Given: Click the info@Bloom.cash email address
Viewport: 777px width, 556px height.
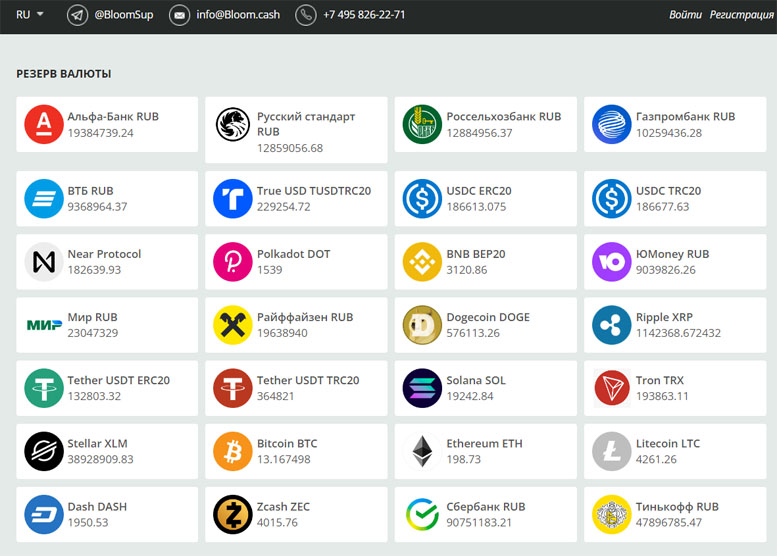Looking at the screenshot, I should (238, 15).
